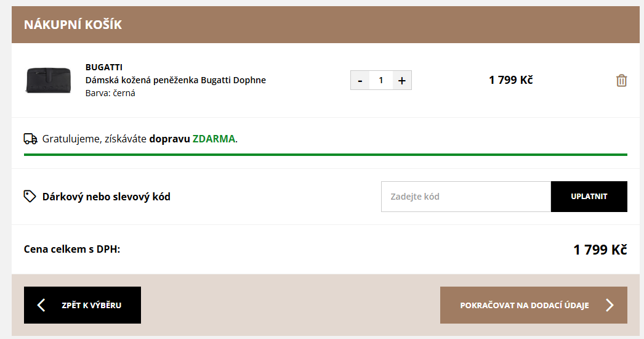Click the left chevron on back button

(x=41, y=305)
